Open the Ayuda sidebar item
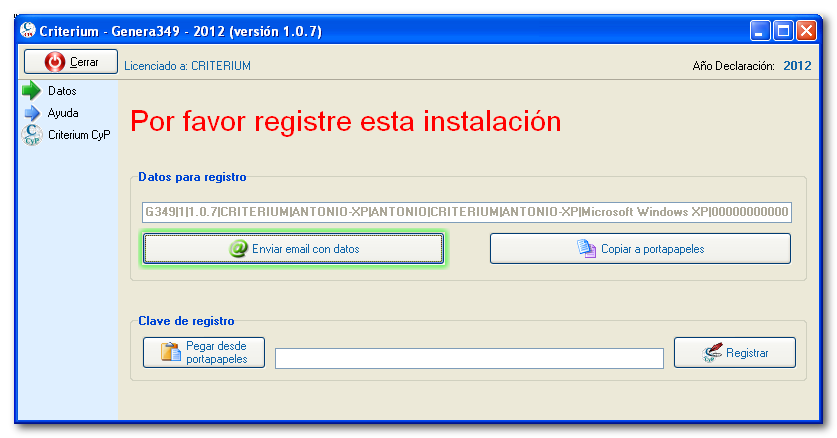This screenshot has height=438, width=837. (63, 113)
